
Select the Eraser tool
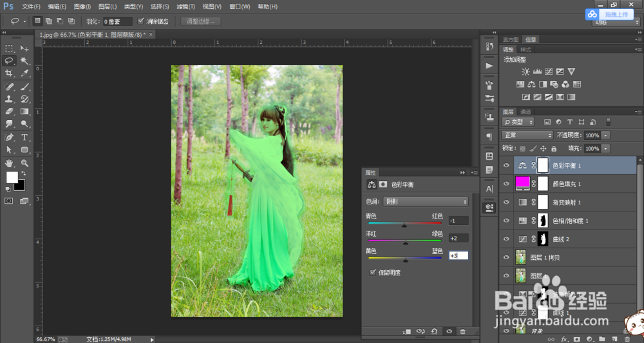(9, 112)
